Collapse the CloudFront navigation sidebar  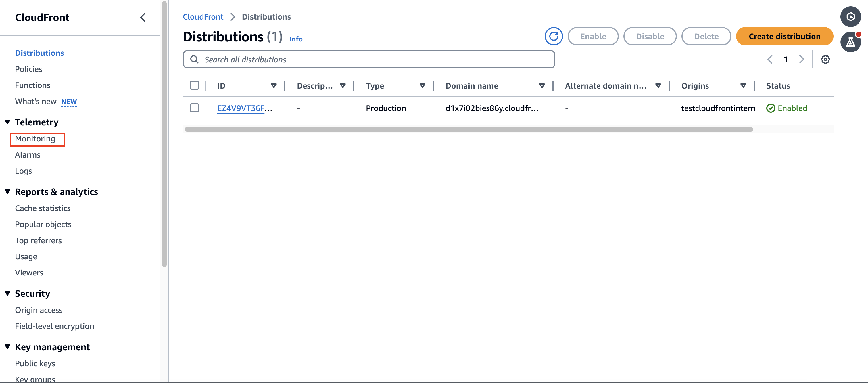click(143, 17)
